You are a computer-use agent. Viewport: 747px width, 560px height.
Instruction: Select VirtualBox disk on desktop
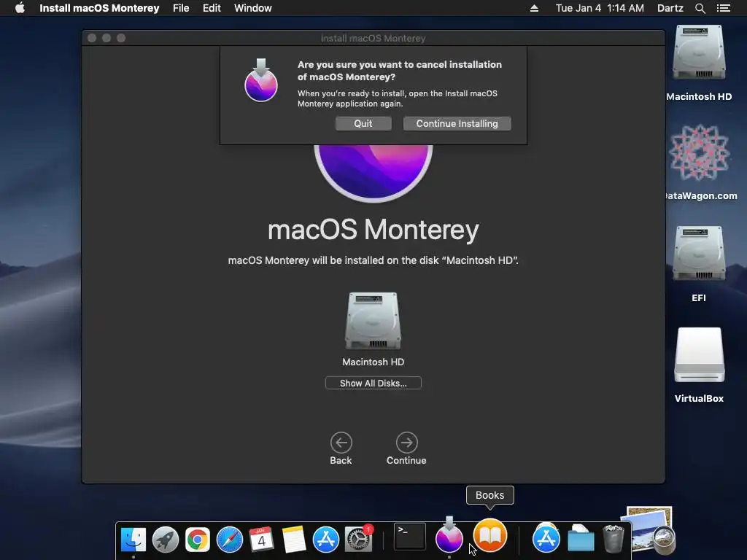[x=699, y=355]
